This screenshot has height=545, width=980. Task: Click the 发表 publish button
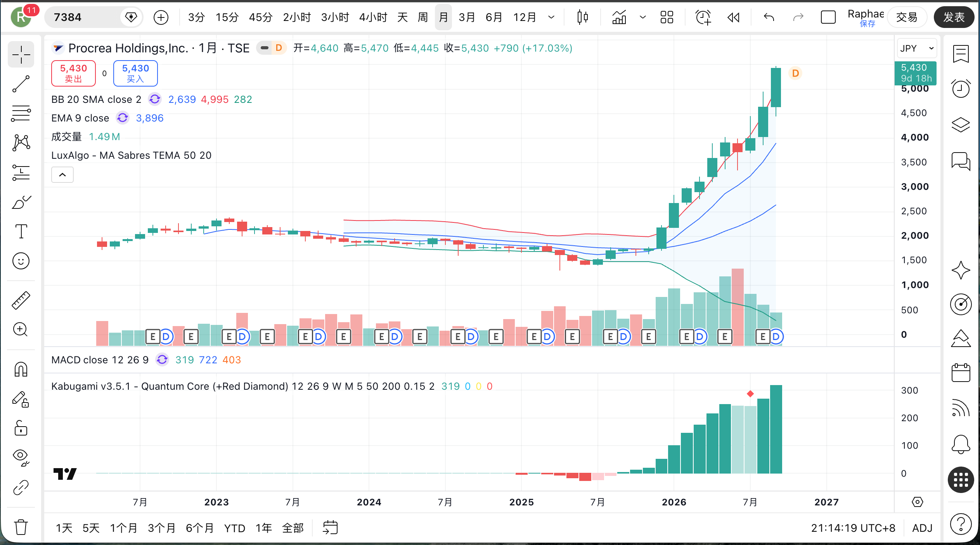click(x=954, y=17)
